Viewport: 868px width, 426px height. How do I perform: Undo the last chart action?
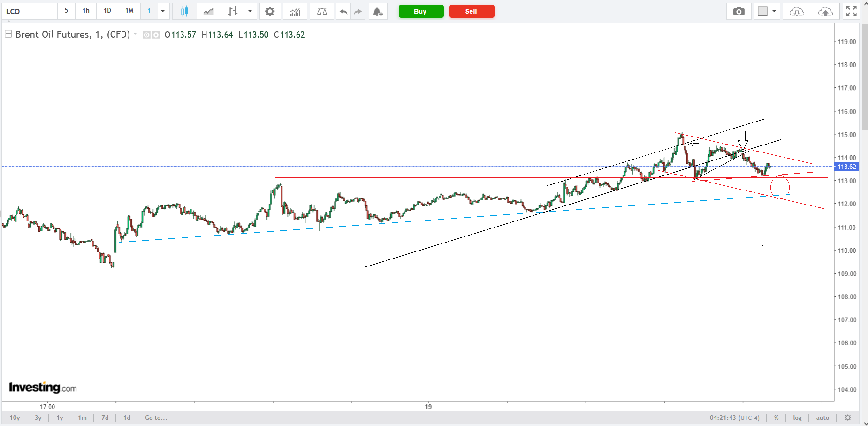click(343, 11)
